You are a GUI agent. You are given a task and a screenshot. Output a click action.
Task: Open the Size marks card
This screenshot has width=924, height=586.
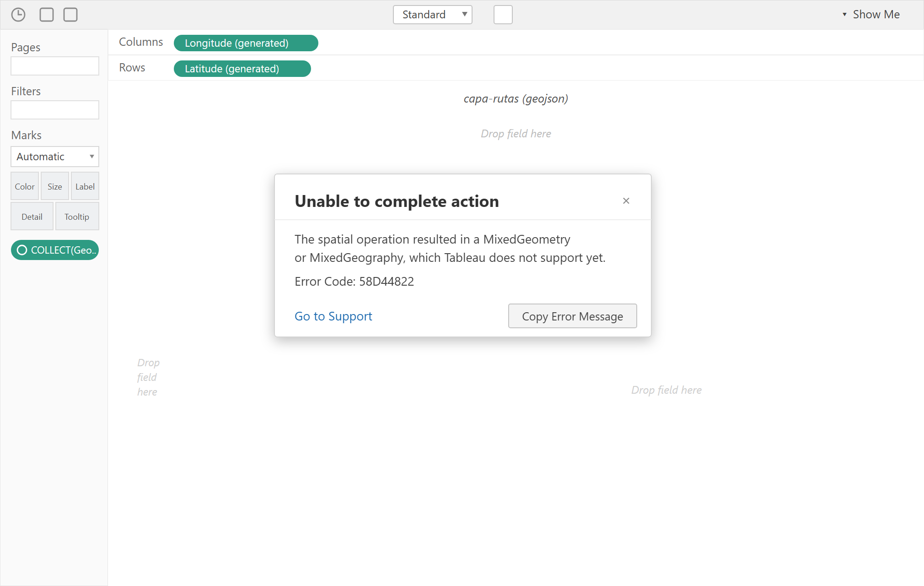click(55, 186)
